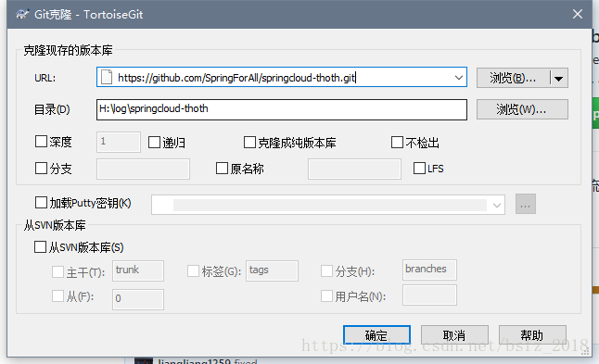Enable the LFS checkbox
599x364 pixels.
[x=419, y=169]
